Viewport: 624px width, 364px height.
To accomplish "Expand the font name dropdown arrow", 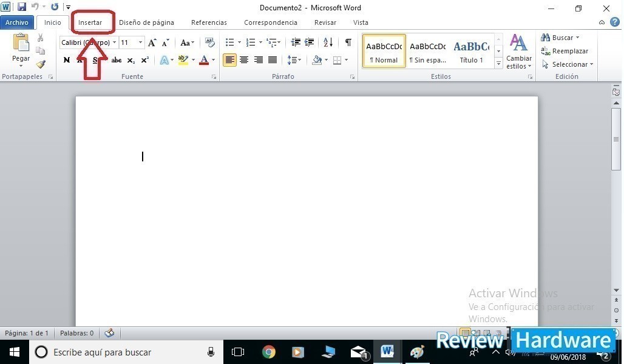I will [x=114, y=42].
